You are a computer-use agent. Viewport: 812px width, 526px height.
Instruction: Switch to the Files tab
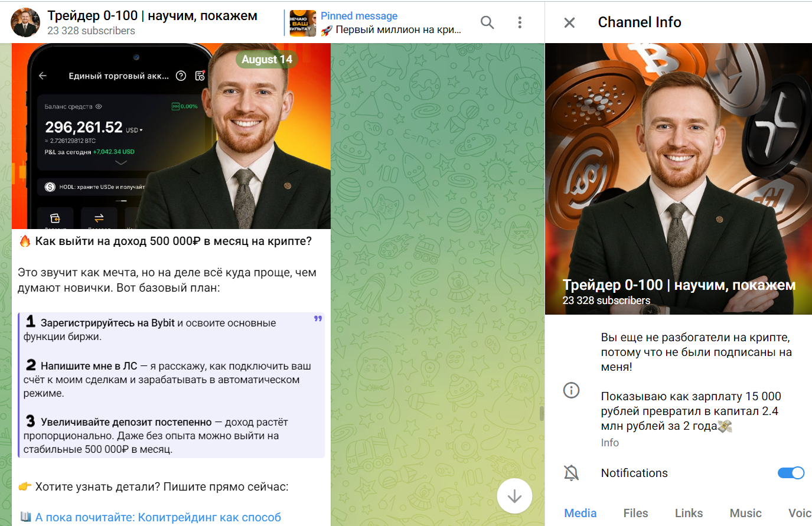point(635,513)
